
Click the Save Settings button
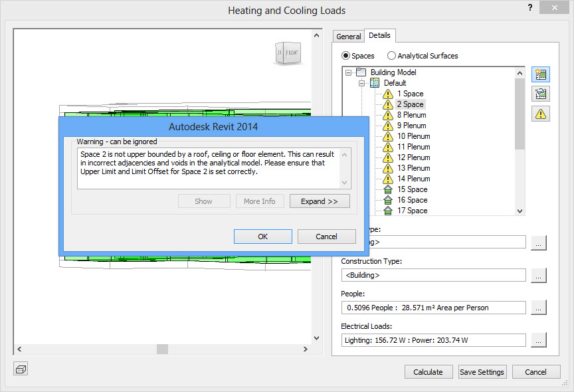pyautogui.click(x=482, y=372)
